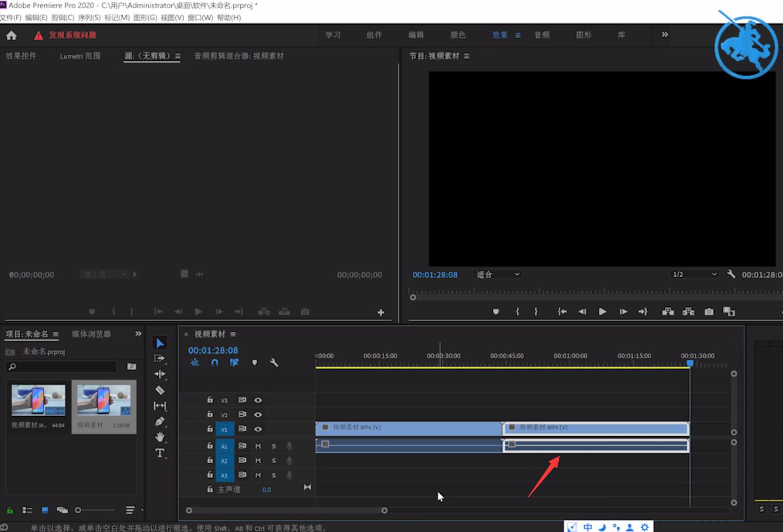
Task: Switch to Lumetri 范围 tab
Action: coord(80,56)
